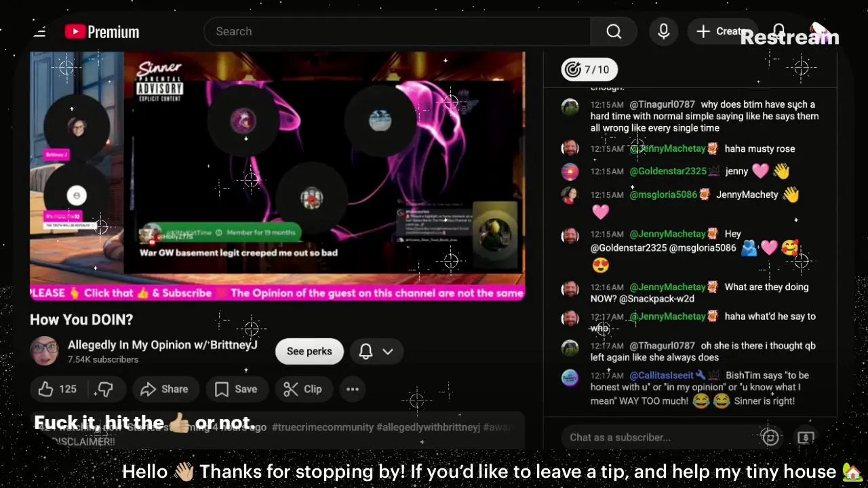
Task: Click in the Search text box
Action: click(x=397, y=32)
